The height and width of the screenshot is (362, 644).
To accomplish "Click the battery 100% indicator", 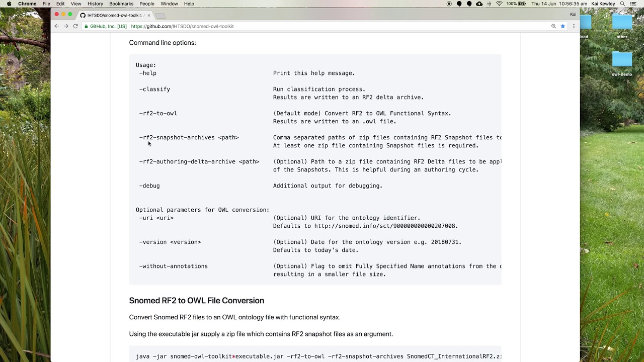I will pos(515,4).
